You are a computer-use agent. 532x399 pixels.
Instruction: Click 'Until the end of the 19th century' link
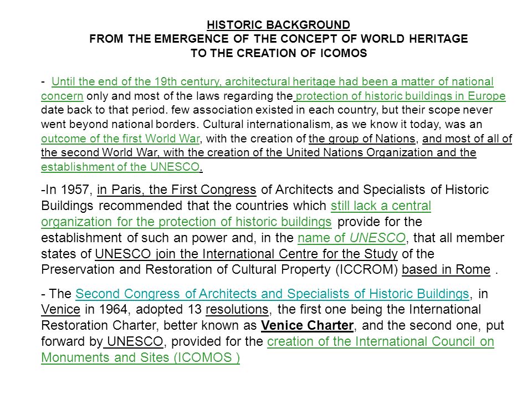[x=135, y=82]
